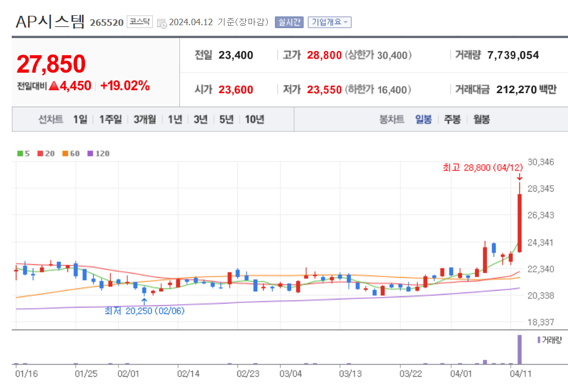This screenshot has width=568, height=392.
Task: Click the 하한가 16,400 text
Action: tap(378, 90)
